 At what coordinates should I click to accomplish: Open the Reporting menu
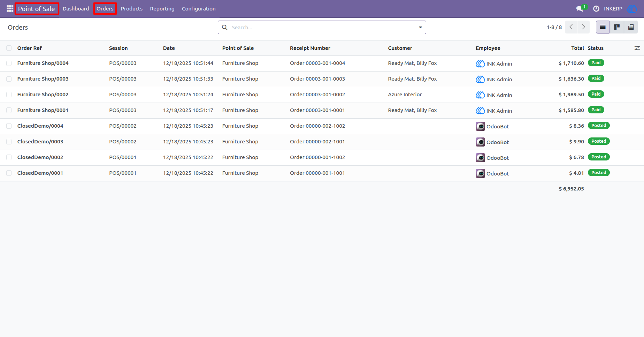[162, 9]
